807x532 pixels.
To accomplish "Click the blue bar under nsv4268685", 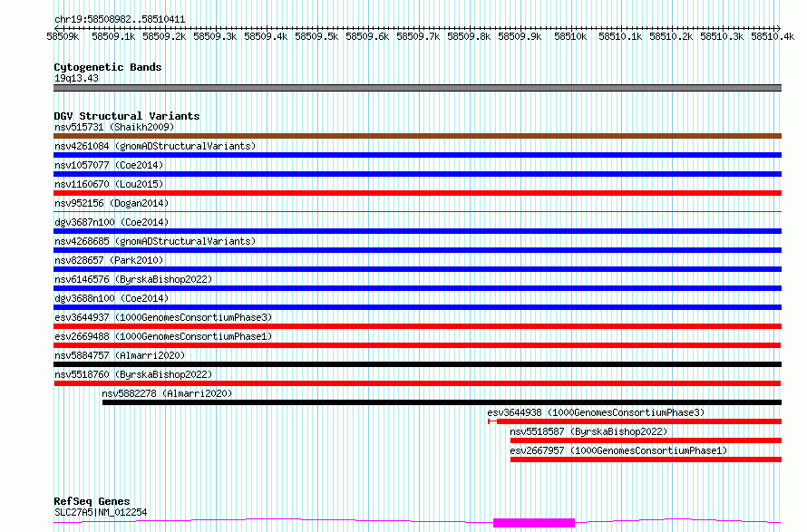I will coord(417,250).
